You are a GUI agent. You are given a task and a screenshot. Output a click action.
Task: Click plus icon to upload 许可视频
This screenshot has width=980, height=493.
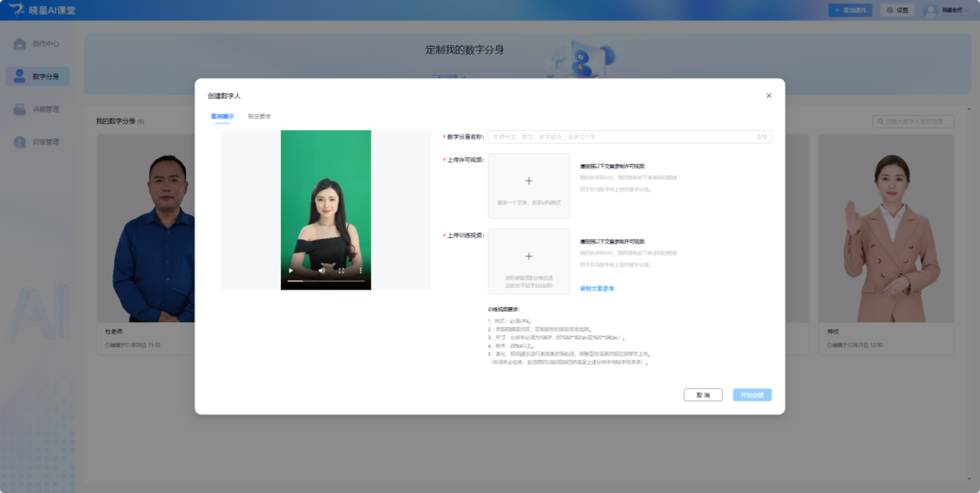(x=528, y=181)
